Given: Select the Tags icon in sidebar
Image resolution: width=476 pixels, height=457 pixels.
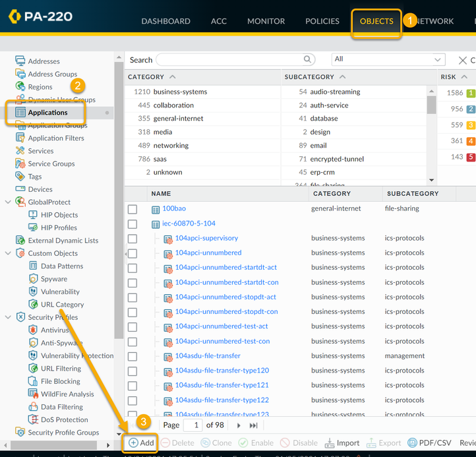Looking at the screenshot, I should 20,177.
